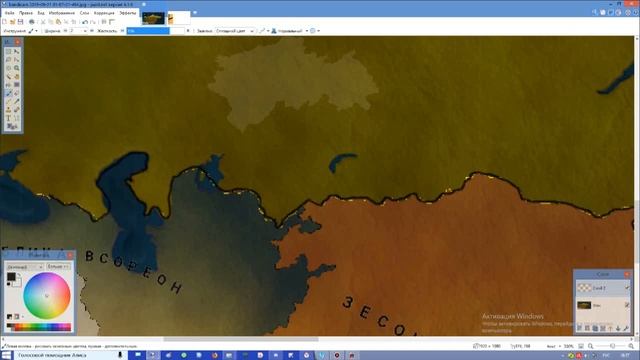Click the Open file toolbar icon
Viewport: 640px width, 360px height.
tap(12, 22)
